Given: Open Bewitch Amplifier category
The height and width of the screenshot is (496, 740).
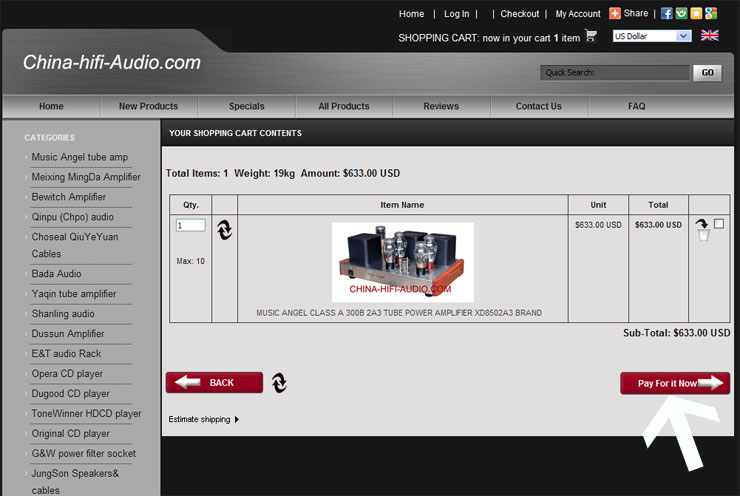Looking at the screenshot, I should [x=68, y=197].
